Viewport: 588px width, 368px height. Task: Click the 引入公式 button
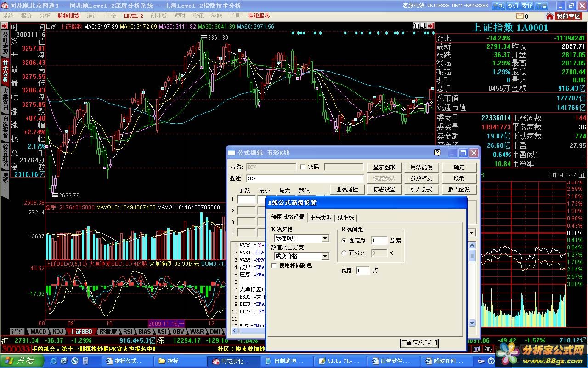pos(421,190)
